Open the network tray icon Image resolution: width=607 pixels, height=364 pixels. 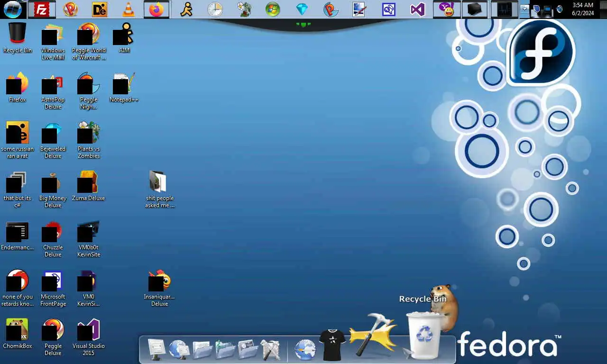(547, 9)
